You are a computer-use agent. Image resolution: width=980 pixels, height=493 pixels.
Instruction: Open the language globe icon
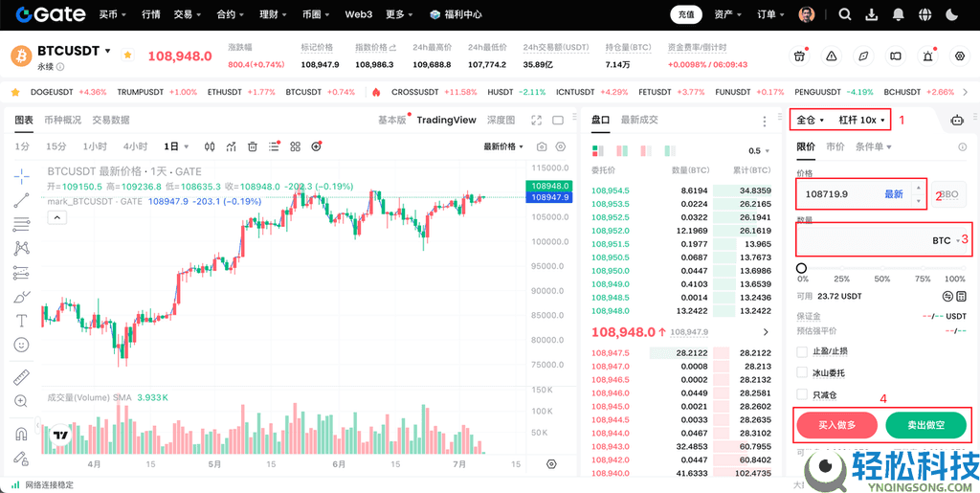925,14
